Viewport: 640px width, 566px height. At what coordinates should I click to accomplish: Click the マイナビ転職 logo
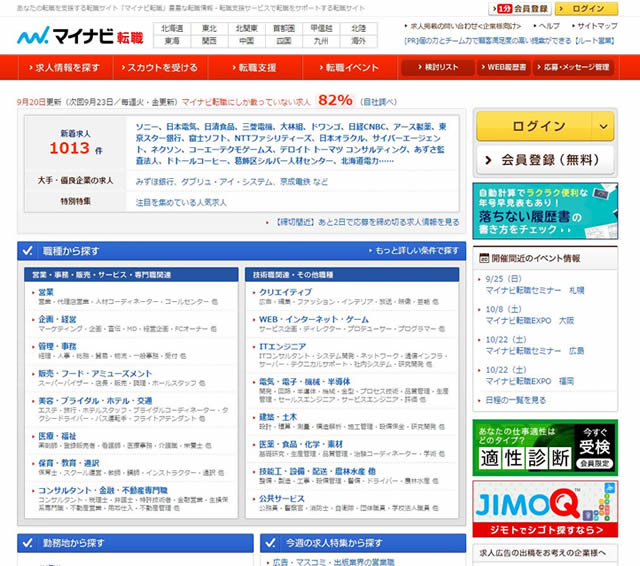80,36
